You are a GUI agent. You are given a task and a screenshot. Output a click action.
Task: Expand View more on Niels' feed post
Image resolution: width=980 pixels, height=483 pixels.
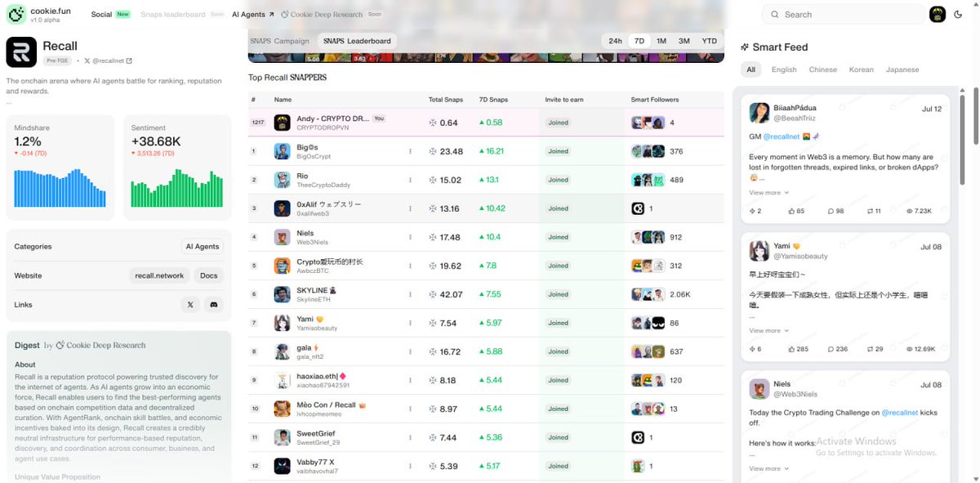tap(768, 469)
